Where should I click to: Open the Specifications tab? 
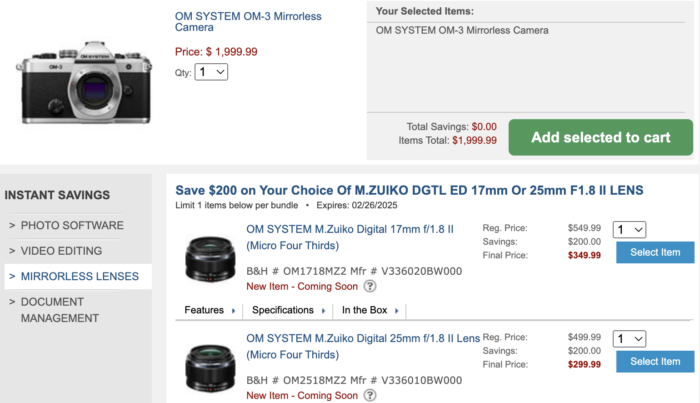[288, 310]
